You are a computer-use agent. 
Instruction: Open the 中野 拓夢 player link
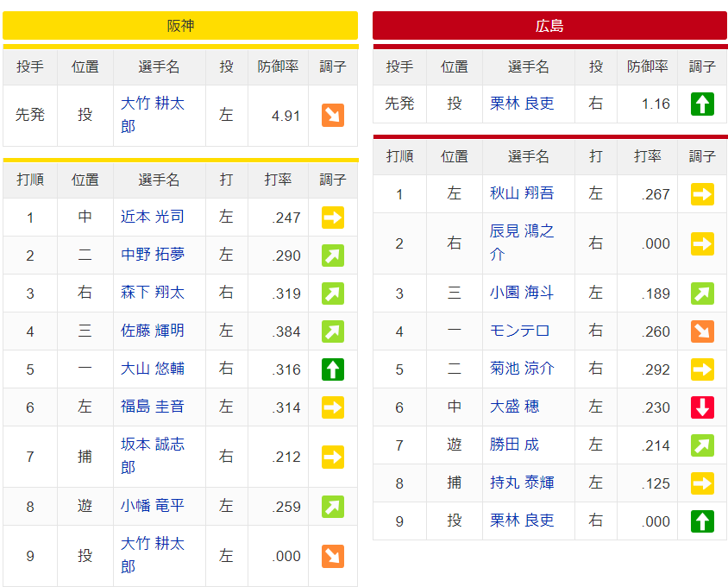153,256
